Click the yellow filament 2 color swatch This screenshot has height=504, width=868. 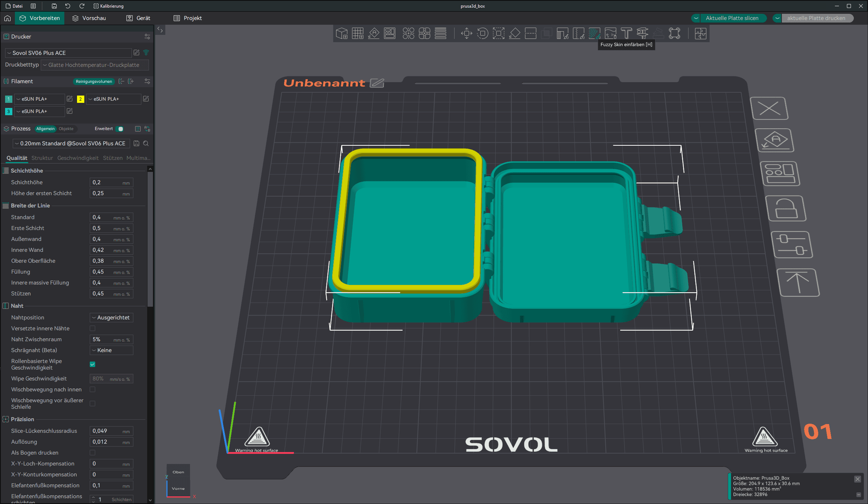pyautogui.click(x=81, y=99)
